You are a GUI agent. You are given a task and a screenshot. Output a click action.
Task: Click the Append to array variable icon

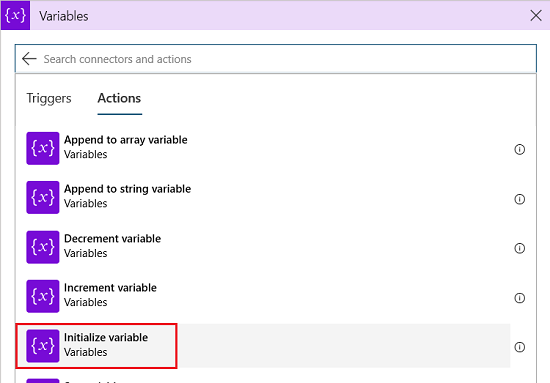tap(43, 148)
